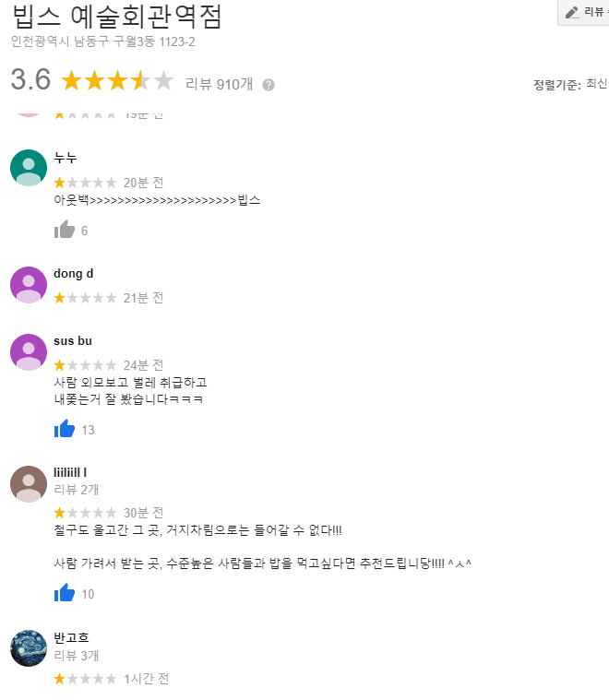
Task: Click the overall 3.6 star rating
Action: click(116, 81)
